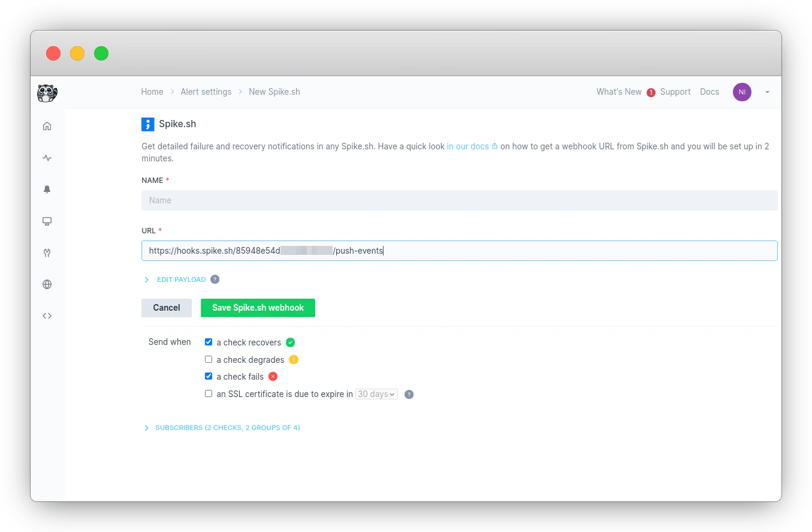812x532 pixels.
Task: Click into the Name input field
Action: click(x=459, y=200)
